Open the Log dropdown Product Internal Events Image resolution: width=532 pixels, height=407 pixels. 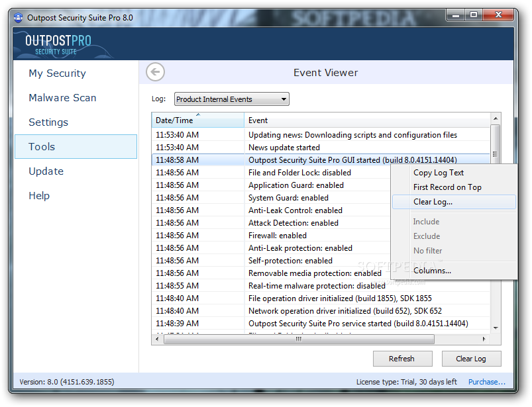click(232, 99)
